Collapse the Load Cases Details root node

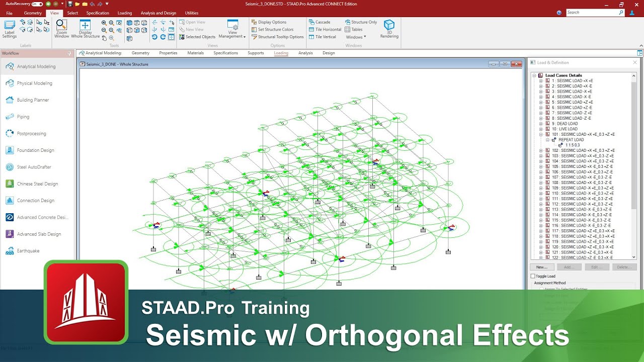534,75
